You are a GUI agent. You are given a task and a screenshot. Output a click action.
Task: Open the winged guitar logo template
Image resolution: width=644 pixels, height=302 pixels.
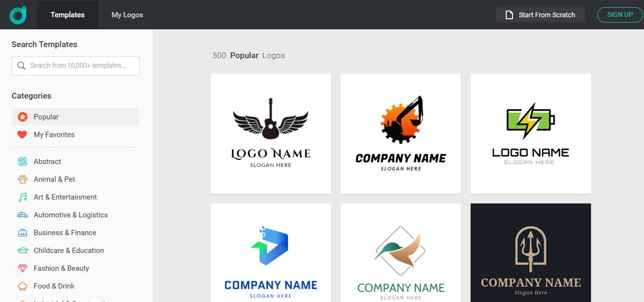click(271, 134)
